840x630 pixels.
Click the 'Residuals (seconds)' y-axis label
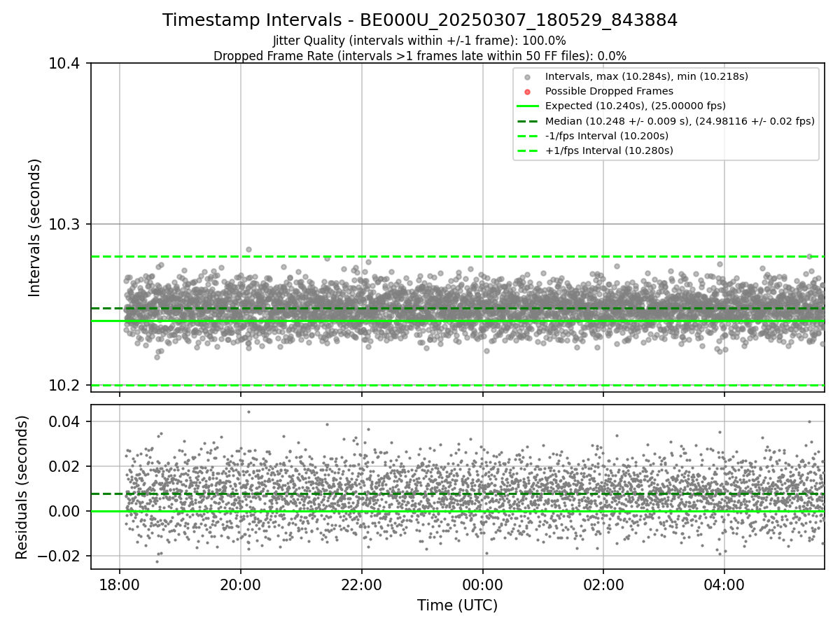click(x=22, y=487)
